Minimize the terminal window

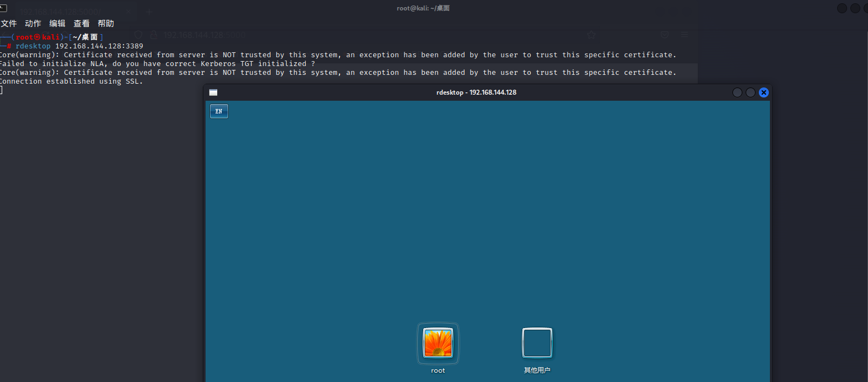842,8
